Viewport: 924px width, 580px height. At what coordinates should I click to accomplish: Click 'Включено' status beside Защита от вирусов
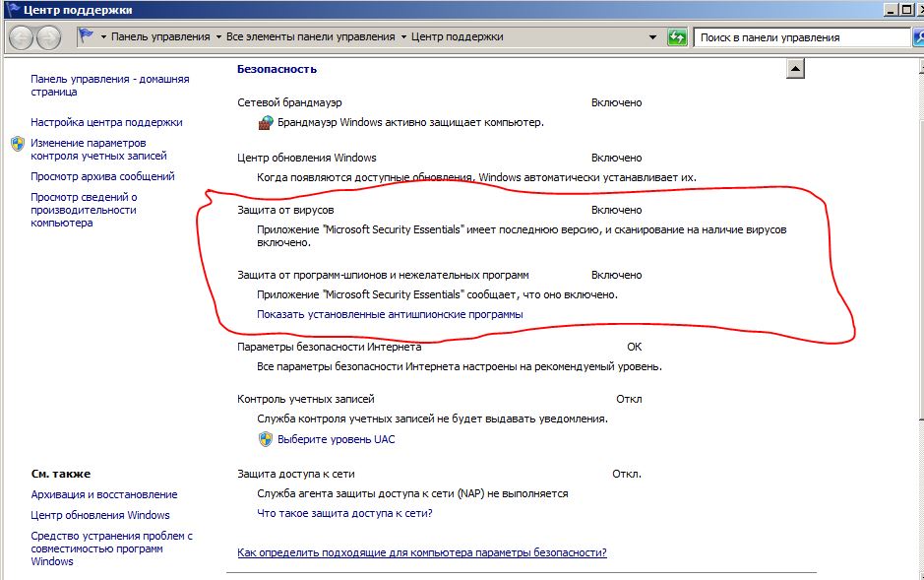point(616,210)
